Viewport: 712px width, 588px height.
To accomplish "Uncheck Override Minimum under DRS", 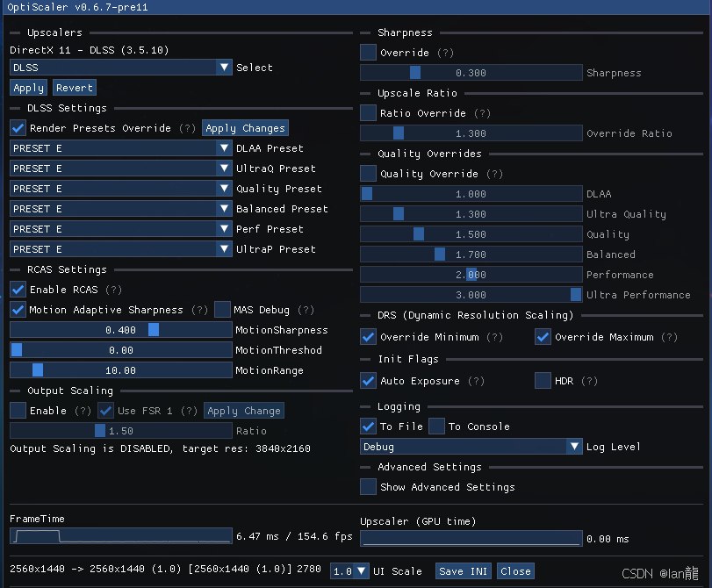I will click(x=369, y=337).
